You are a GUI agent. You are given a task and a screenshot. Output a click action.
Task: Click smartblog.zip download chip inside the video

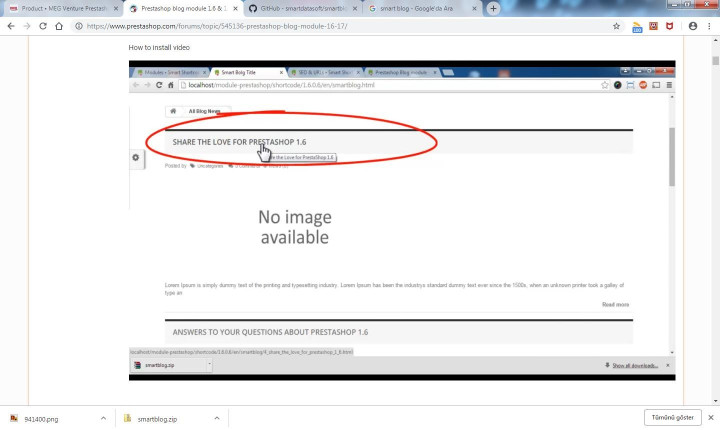click(x=171, y=365)
